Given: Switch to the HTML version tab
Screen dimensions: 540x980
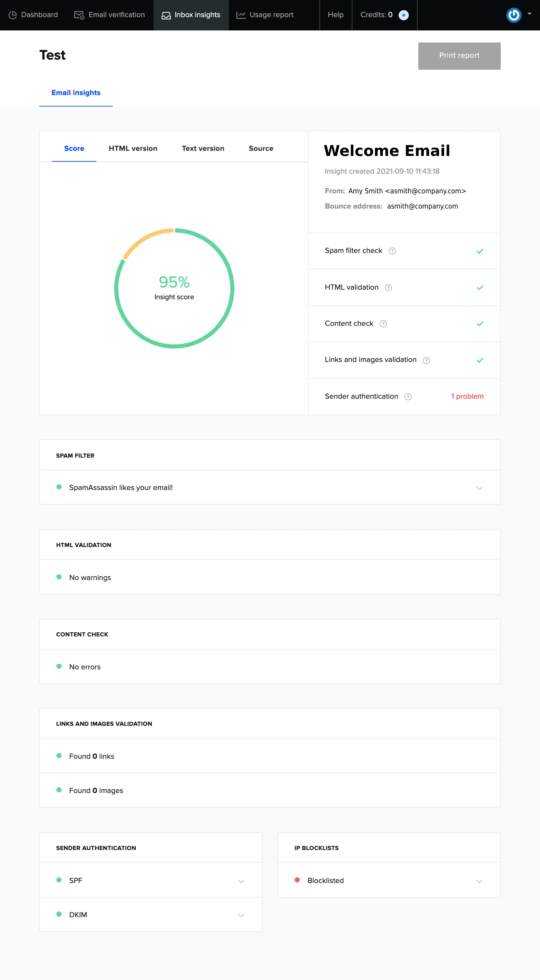Looking at the screenshot, I should [133, 148].
